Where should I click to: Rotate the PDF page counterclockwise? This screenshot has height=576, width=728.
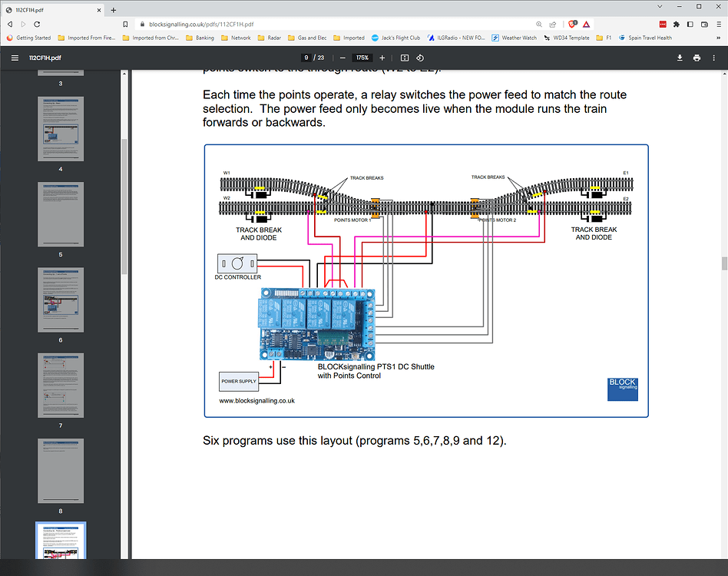coord(419,57)
